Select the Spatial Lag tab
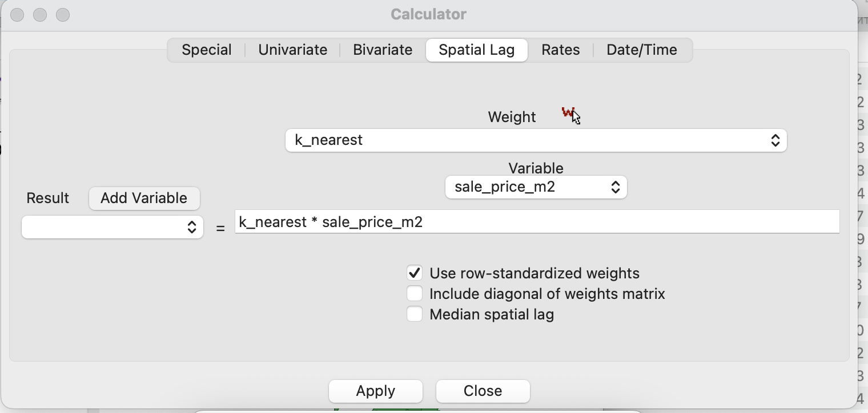This screenshot has height=413, width=868. pyautogui.click(x=477, y=50)
